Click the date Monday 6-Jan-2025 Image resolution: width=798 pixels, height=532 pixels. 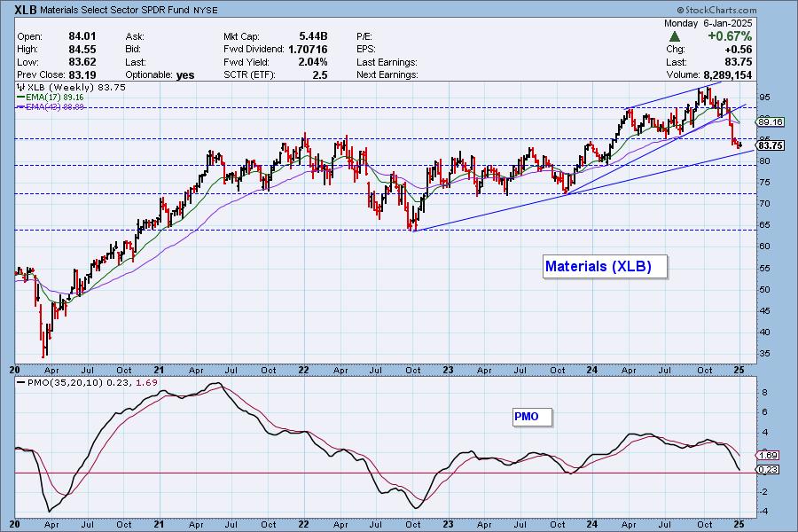pos(708,23)
